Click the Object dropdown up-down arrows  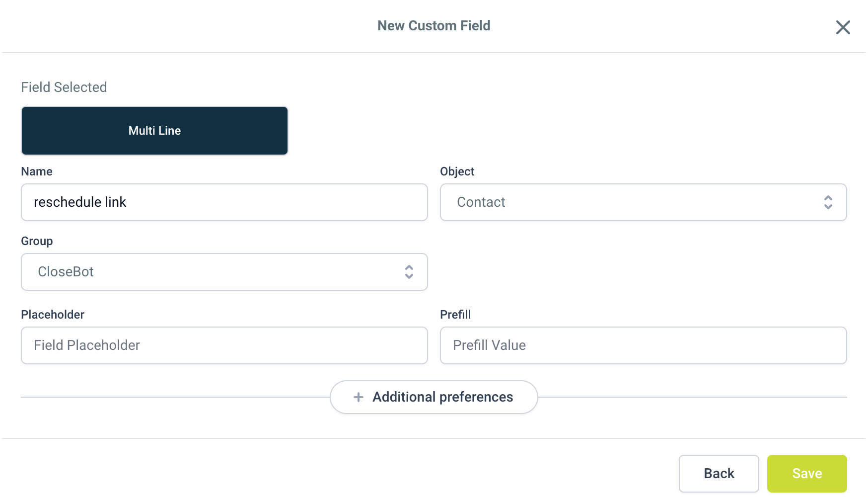828,202
